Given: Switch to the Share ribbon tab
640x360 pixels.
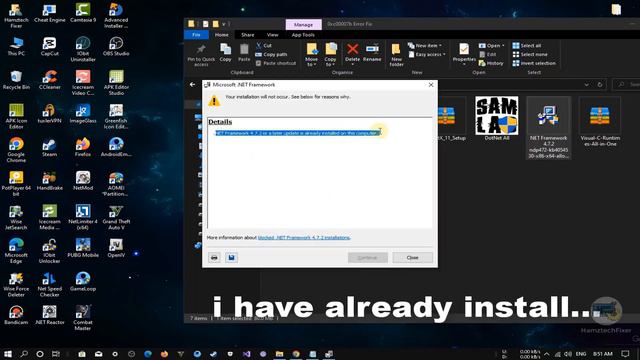Looking at the screenshot, I should [x=247, y=35].
